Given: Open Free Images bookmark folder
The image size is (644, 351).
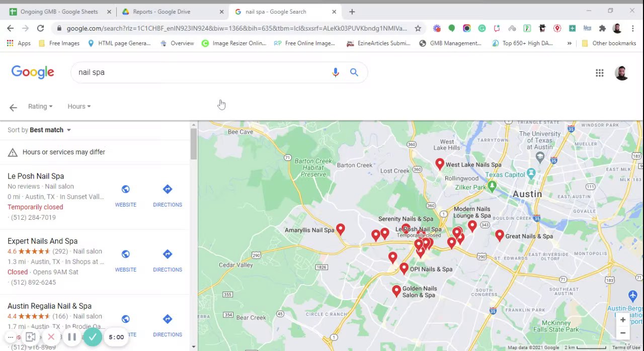Looking at the screenshot, I should coord(59,43).
